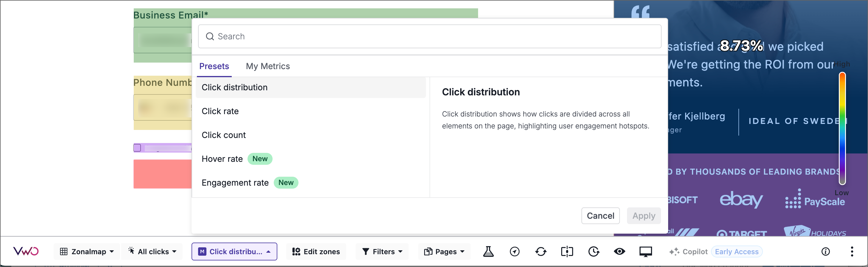Expand the Zonalmap view dropdown
The width and height of the screenshot is (868, 267).
pyautogui.click(x=87, y=252)
